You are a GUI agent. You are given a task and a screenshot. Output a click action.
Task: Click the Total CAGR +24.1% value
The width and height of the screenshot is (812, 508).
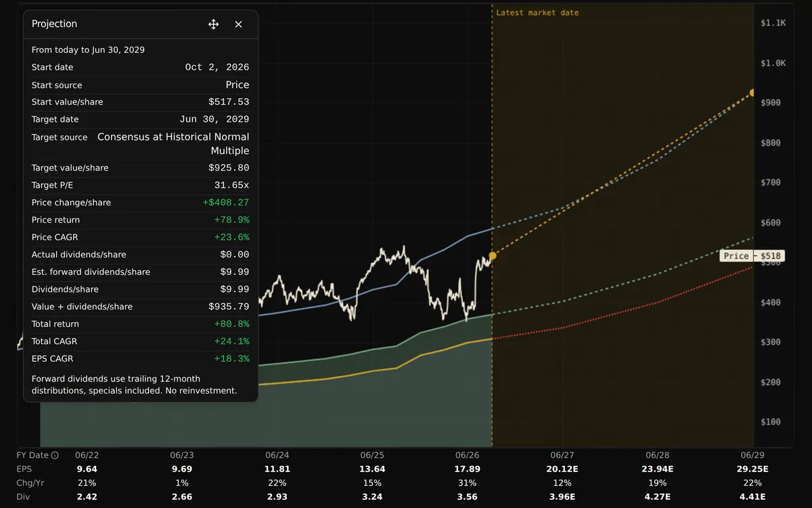coord(231,341)
